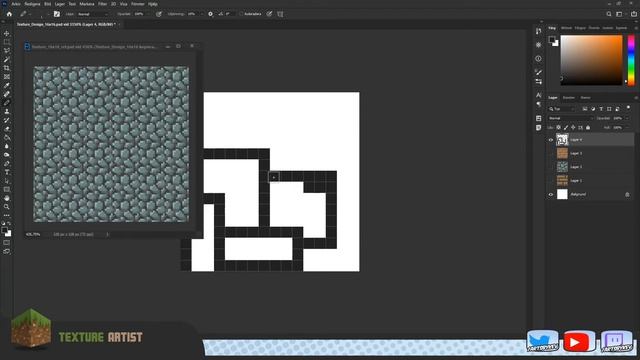
Task: Select the Blur tool
Action: coord(7,146)
